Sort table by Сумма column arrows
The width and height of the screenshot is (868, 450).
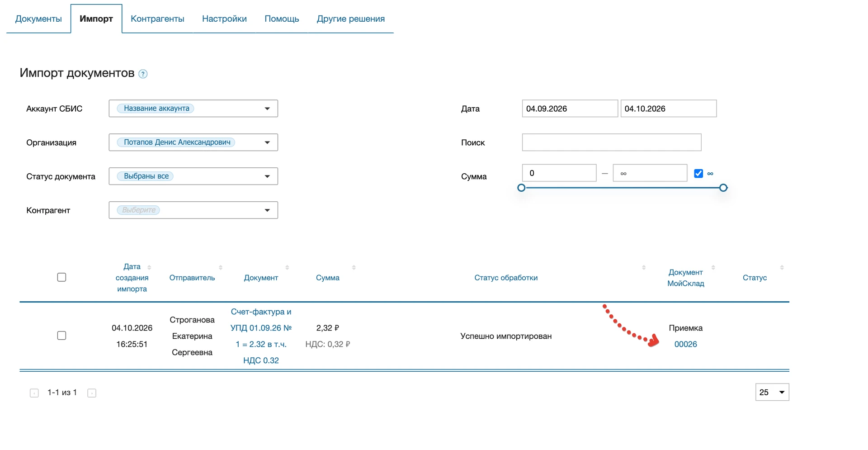tap(354, 267)
